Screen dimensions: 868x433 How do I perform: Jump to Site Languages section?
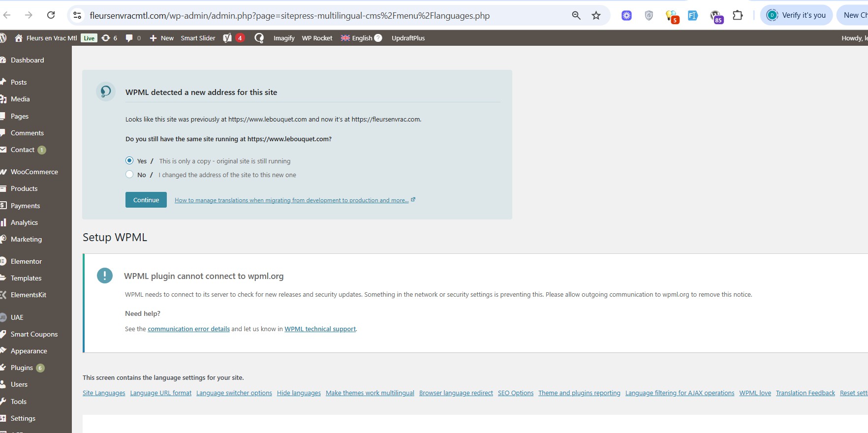click(104, 393)
